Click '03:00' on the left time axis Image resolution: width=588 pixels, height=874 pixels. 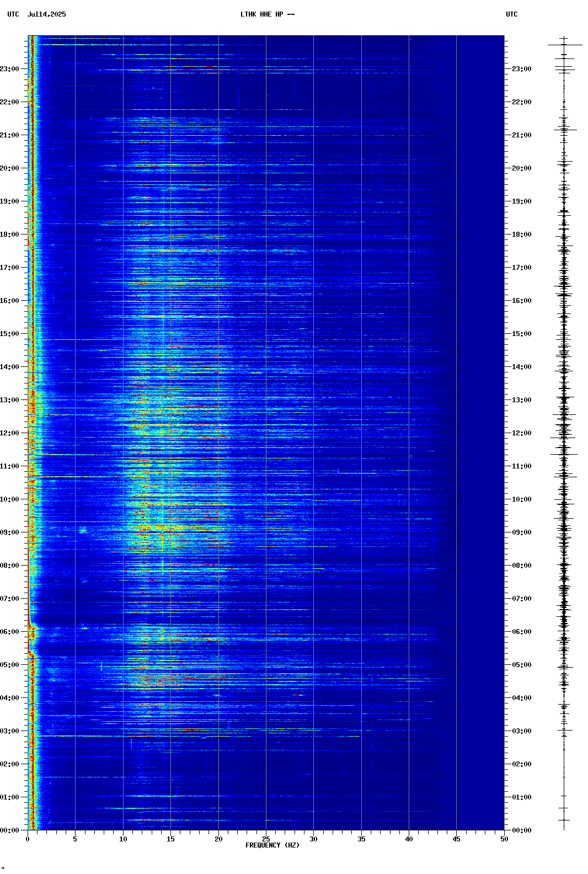[x=9, y=731]
